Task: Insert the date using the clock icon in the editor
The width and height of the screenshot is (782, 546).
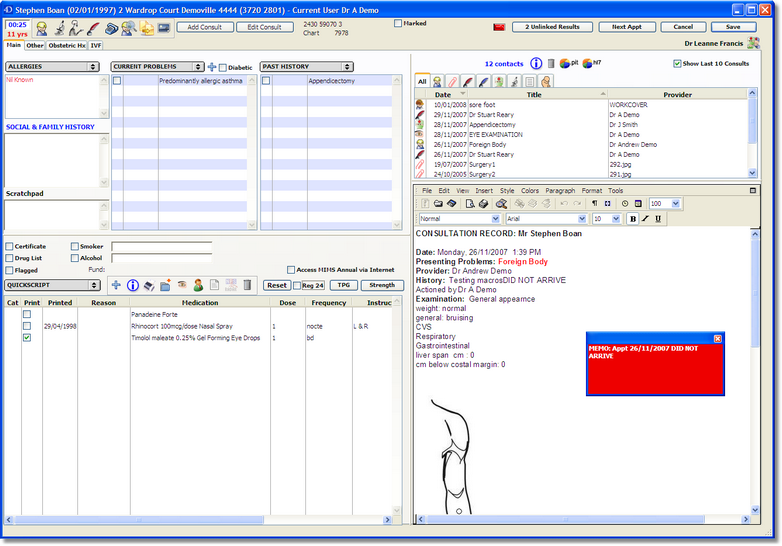Action: 625,203
